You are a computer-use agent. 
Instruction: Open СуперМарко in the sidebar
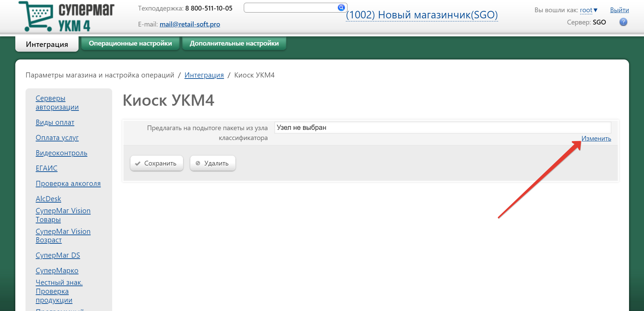[57, 271]
